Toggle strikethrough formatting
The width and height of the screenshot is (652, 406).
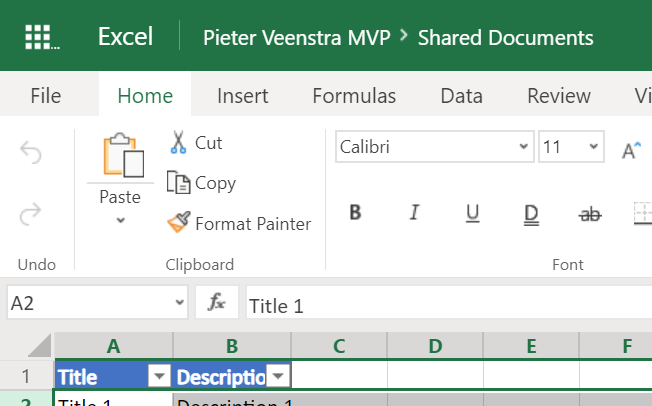pos(590,214)
